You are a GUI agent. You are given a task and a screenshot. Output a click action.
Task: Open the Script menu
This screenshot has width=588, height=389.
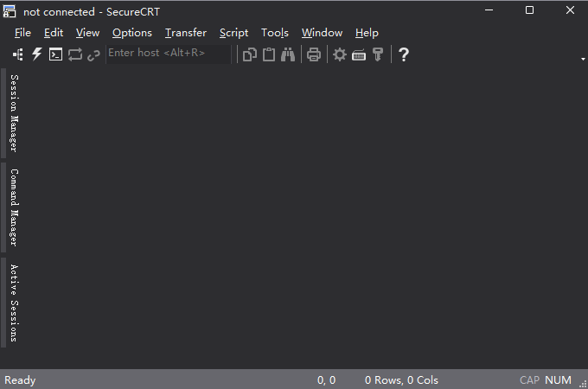tap(233, 33)
